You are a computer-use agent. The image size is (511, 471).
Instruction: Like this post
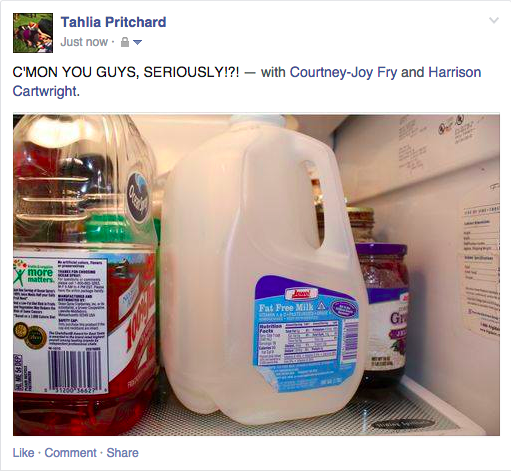pos(23,453)
